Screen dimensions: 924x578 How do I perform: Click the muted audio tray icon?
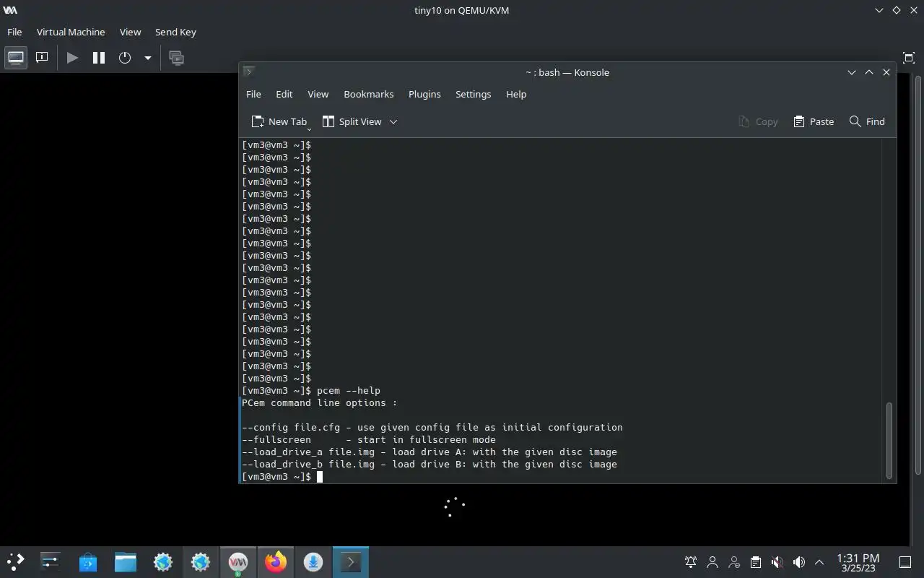pos(777,562)
